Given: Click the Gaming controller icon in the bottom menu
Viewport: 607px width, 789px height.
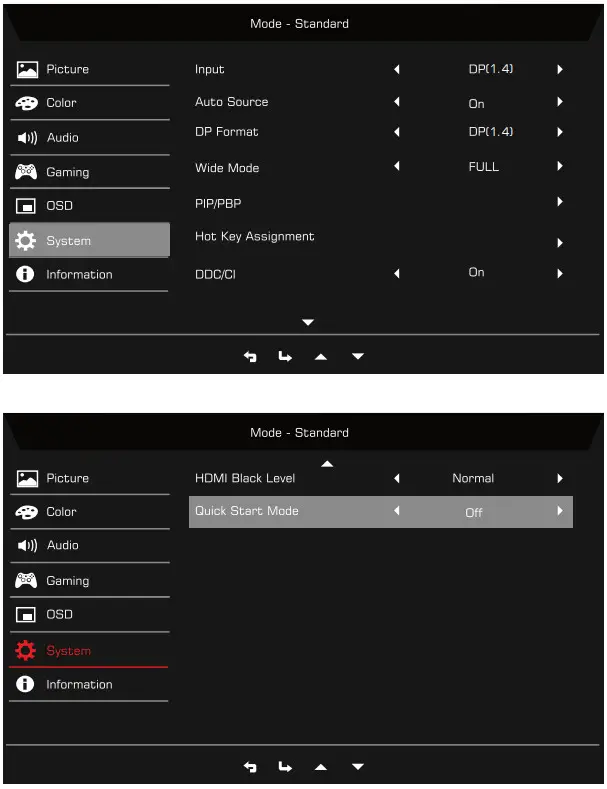Looking at the screenshot, I should point(26,581).
